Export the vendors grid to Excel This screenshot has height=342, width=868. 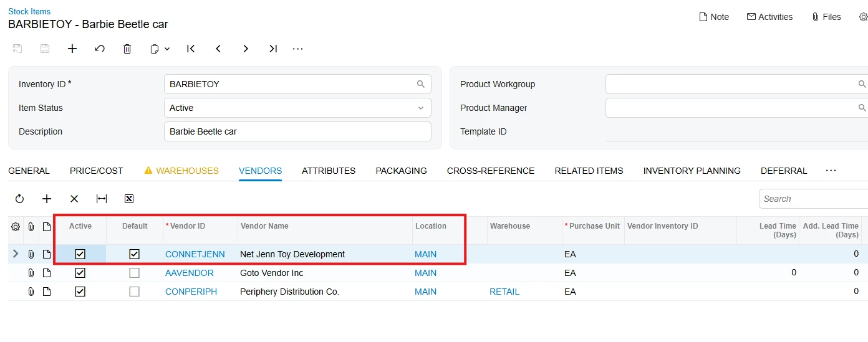click(x=129, y=199)
